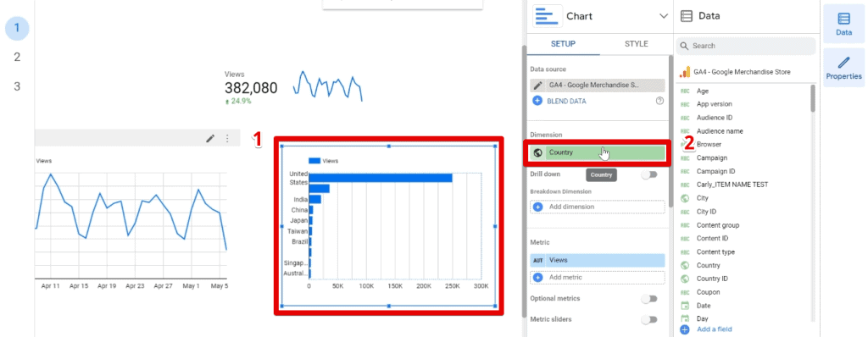868x337 pixels.
Task: Click the bar chart type icon
Action: coord(547,16)
